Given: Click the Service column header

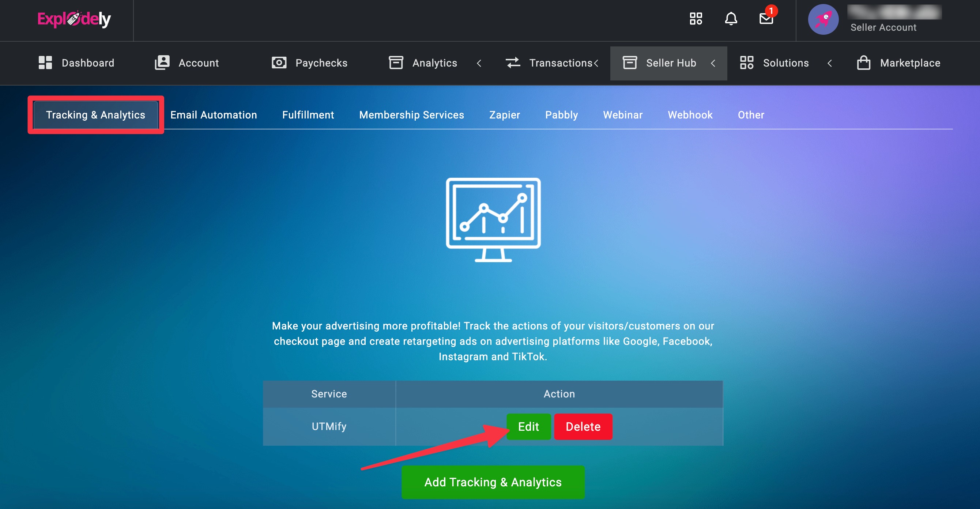Looking at the screenshot, I should 329,394.
